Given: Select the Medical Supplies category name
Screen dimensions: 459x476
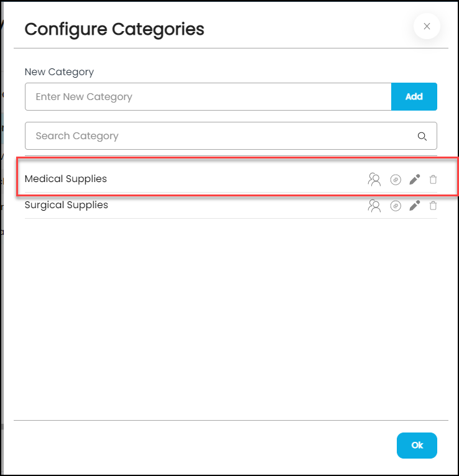Looking at the screenshot, I should point(65,179).
